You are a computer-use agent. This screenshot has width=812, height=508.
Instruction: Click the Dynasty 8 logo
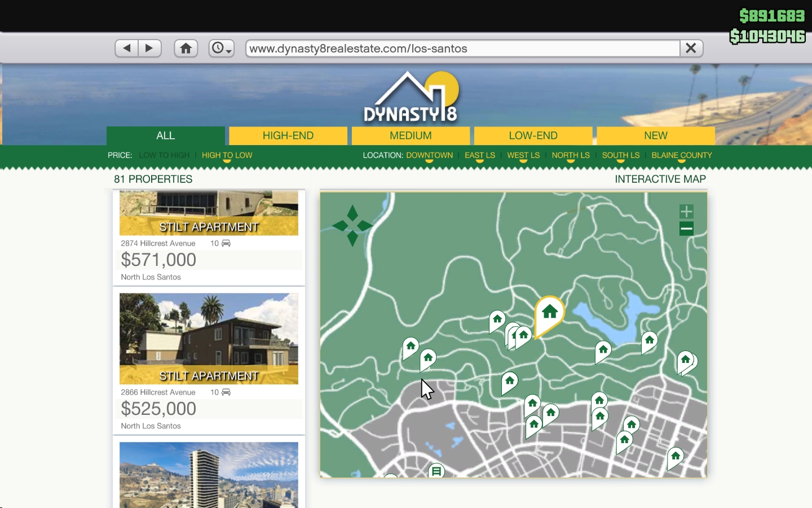[x=411, y=97]
